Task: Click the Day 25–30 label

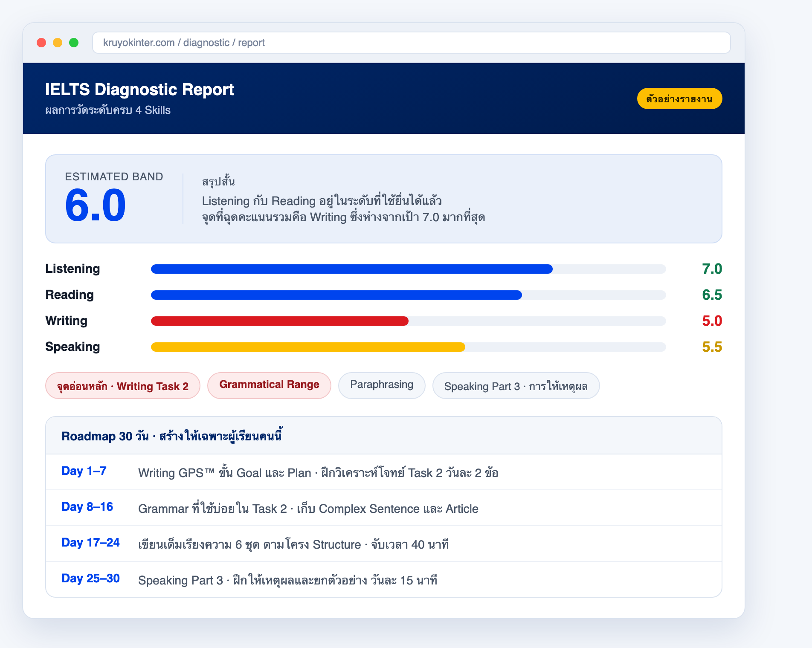Action: point(90,579)
